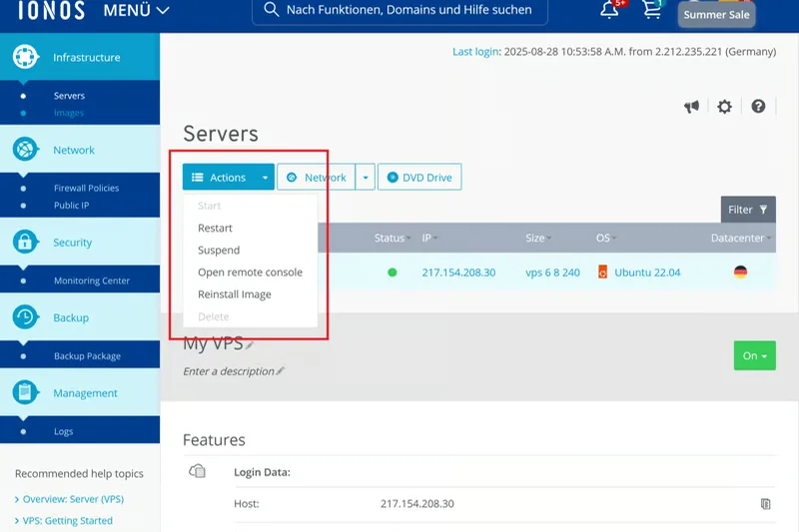Click the Infrastructure sidebar icon

coord(26,57)
